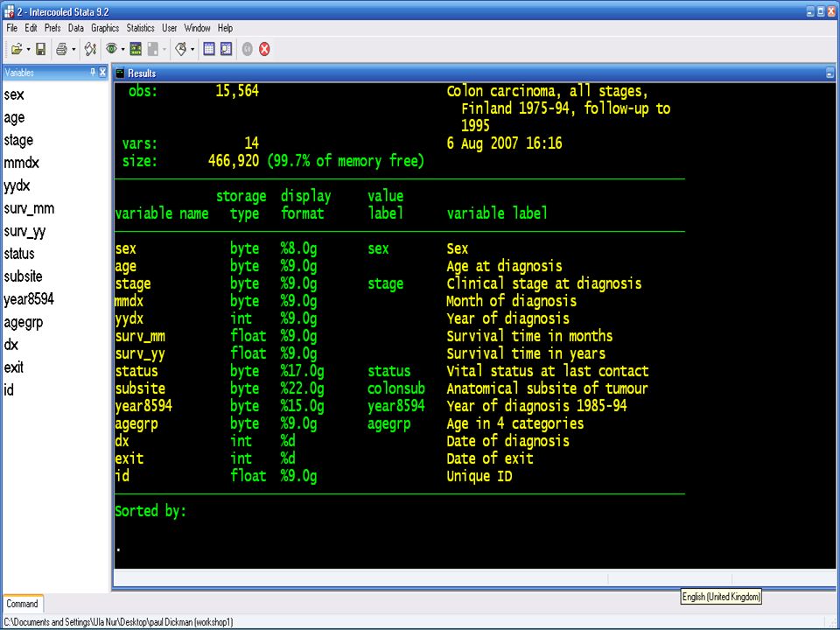
Task: Select variable dx in Variables list
Action: [x=11, y=345]
